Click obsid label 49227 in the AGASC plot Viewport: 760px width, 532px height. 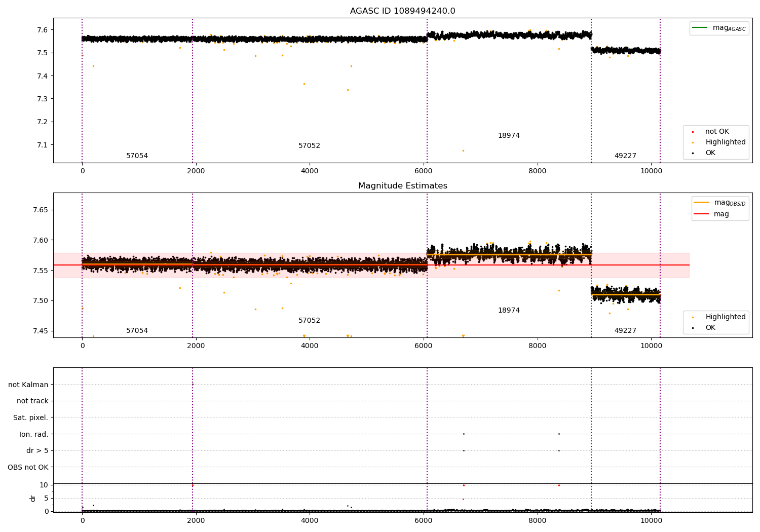625,156
